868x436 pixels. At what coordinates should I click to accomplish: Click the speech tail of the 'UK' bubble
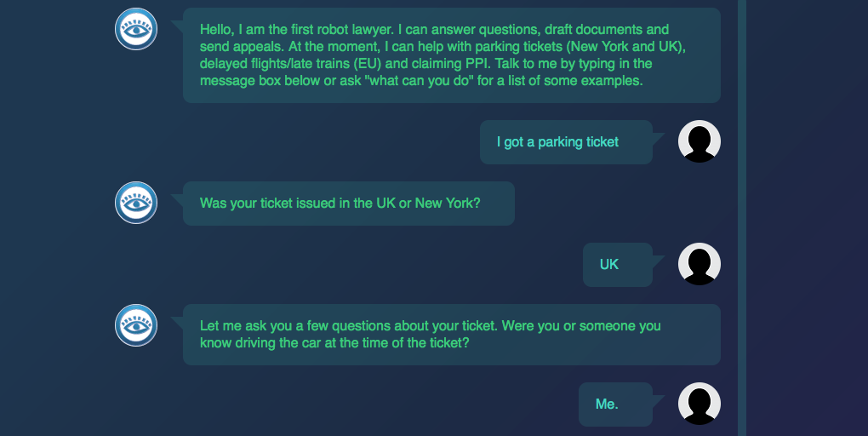pyautogui.click(x=658, y=261)
